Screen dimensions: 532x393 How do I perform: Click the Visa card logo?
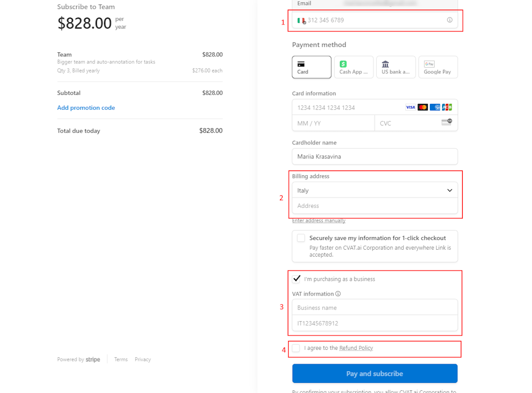[x=410, y=107]
